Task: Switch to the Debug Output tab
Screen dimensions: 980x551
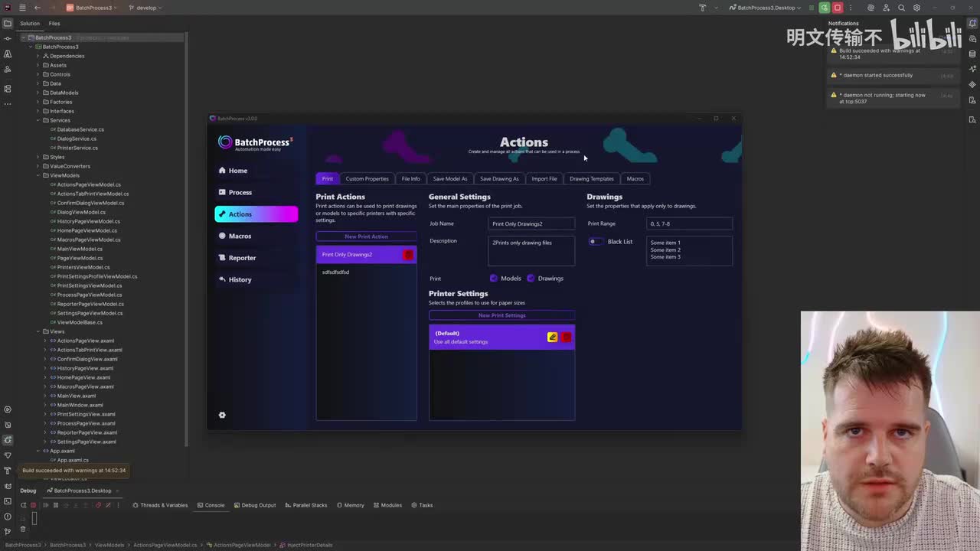Action: 255,505
